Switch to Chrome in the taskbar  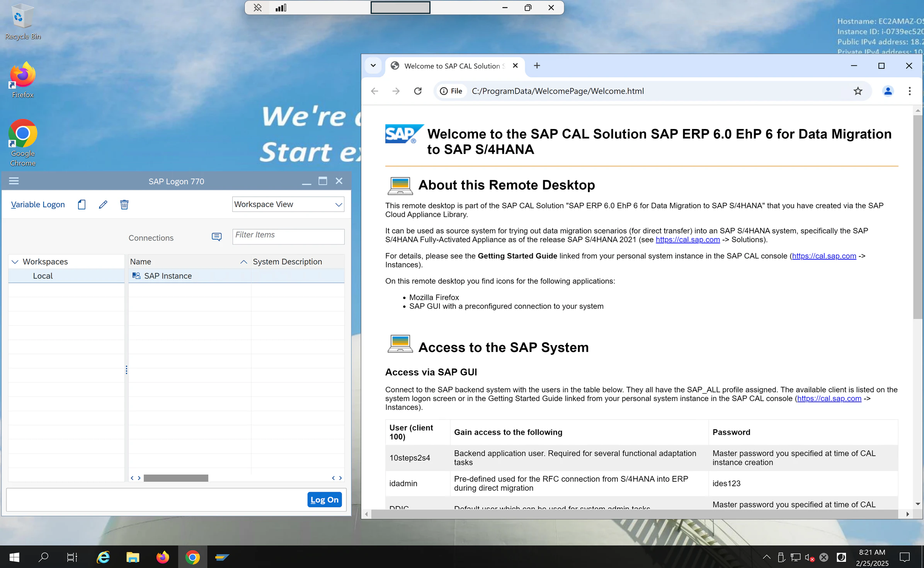click(x=192, y=557)
